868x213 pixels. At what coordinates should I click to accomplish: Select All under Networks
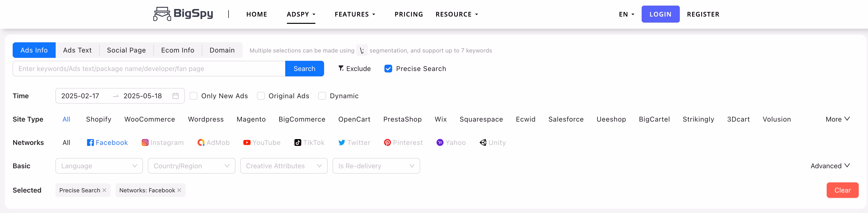tap(66, 142)
